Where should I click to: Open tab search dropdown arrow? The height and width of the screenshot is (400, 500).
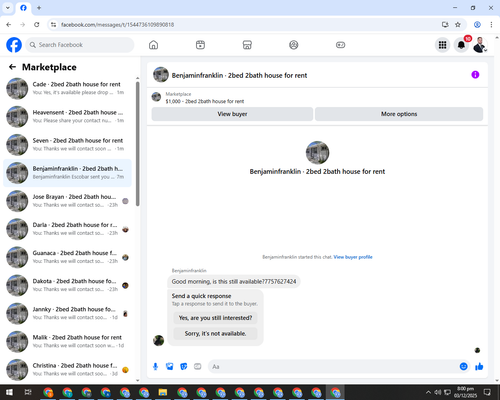(8, 8)
